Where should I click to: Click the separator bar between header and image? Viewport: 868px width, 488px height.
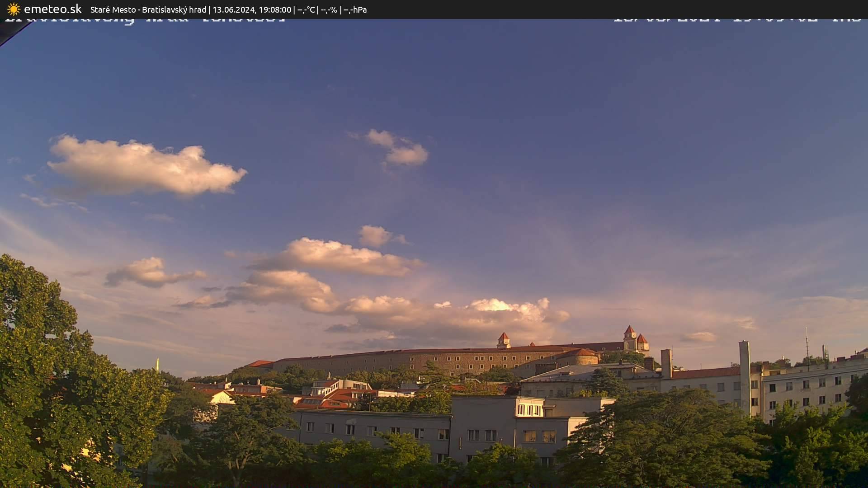click(434, 17)
